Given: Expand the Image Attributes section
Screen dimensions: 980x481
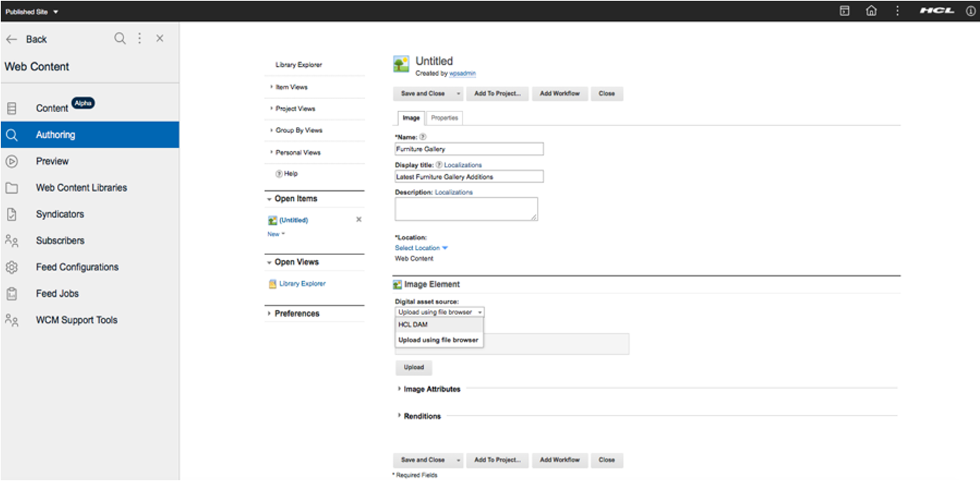Looking at the screenshot, I should 432,389.
